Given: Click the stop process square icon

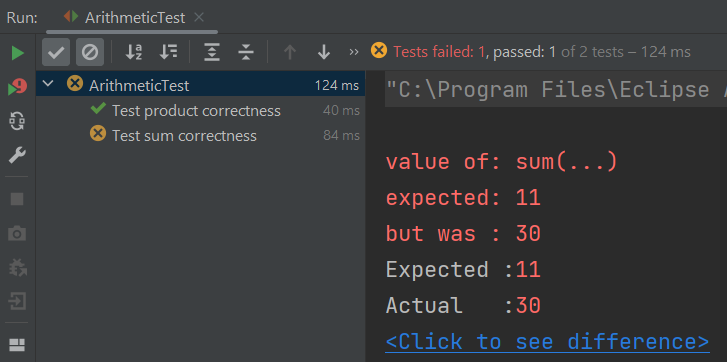Looking at the screenshot, I should (x=17, y=199).
